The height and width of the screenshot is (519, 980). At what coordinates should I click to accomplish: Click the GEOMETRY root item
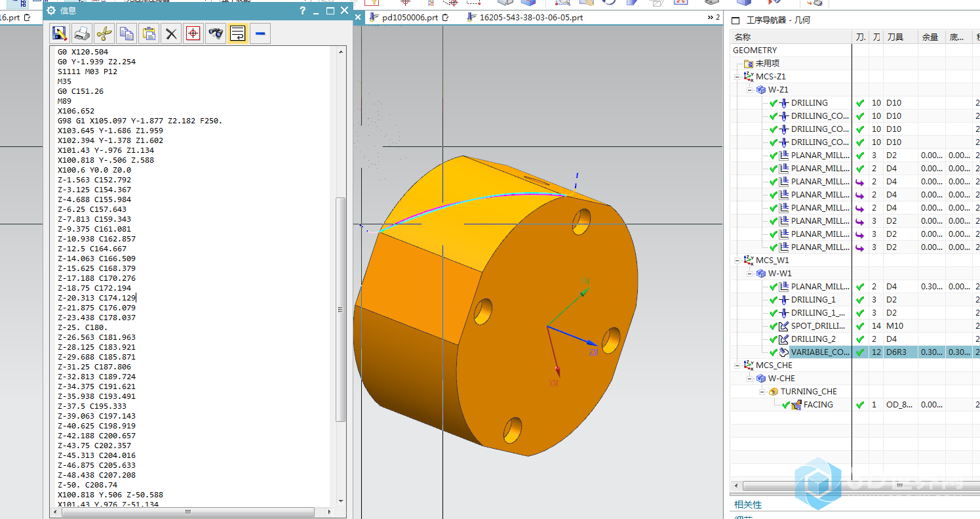click(x=755, y=51)
